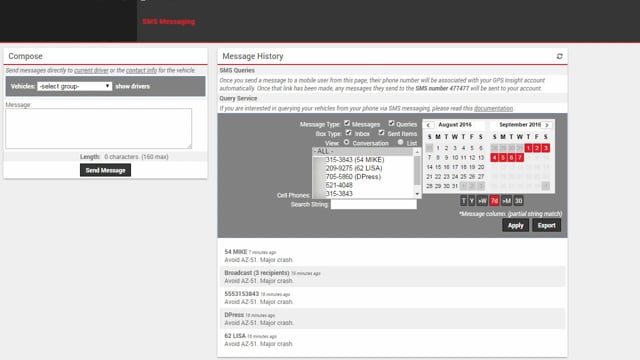
Task: Click the September 2016 month header
Action: click(x=520, y=125)
